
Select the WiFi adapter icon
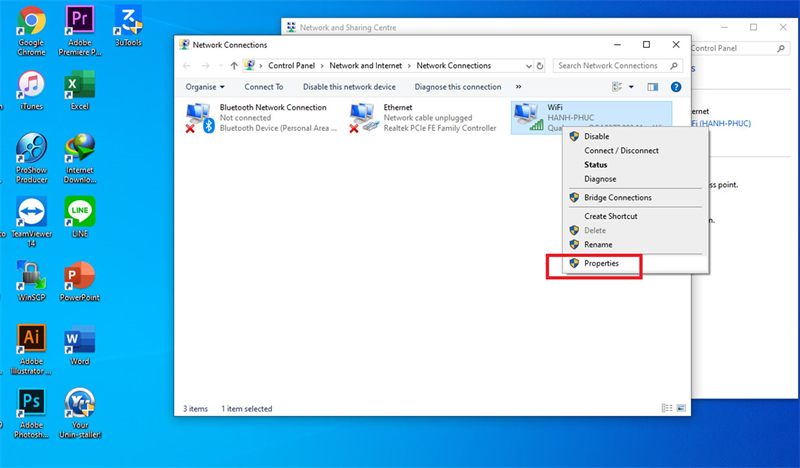pyautogui.click(x=528, y=117)
